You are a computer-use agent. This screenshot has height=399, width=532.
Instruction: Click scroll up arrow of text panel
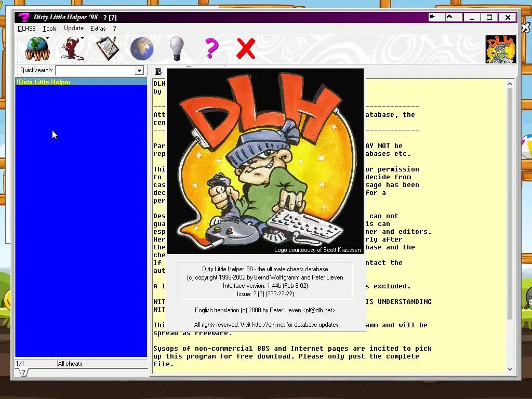[x=510, y=84]
